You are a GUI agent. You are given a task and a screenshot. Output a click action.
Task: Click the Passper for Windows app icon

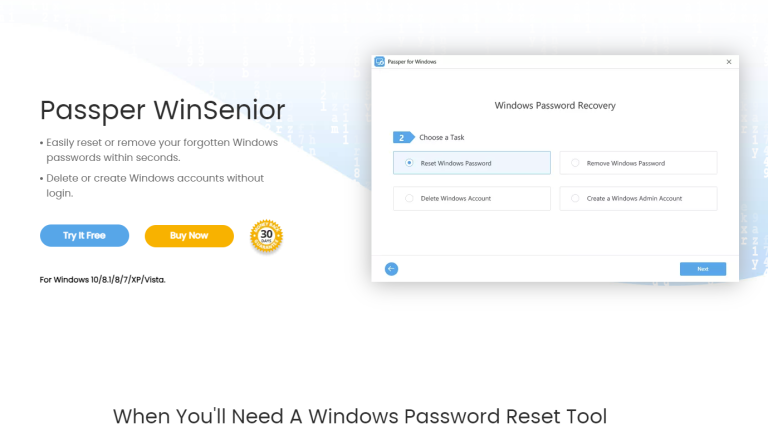(x=380, y=62)
